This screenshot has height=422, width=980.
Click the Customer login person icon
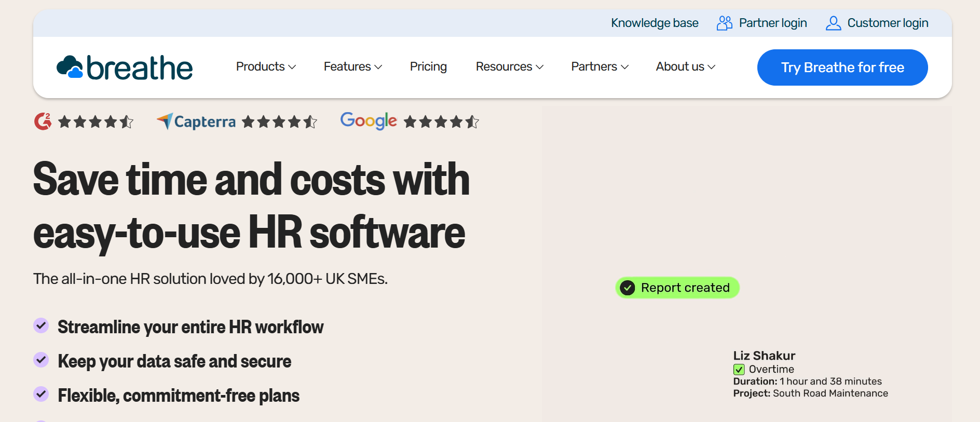click(833, 23)
